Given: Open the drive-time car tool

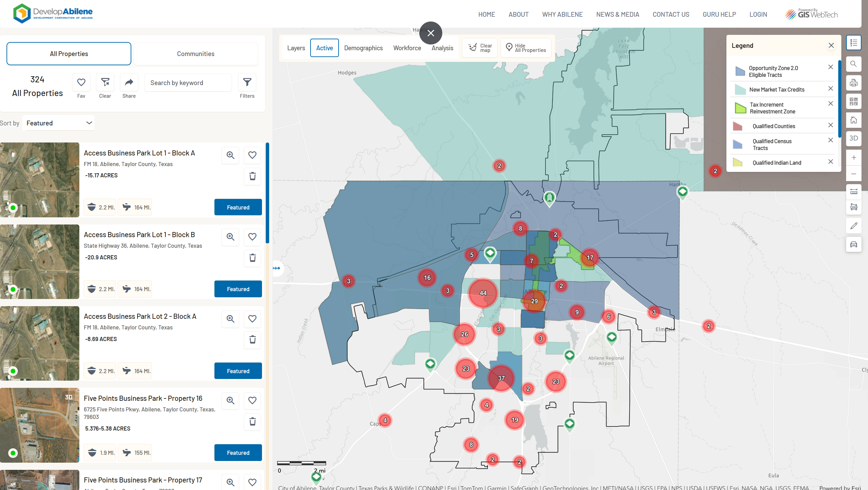Looking at the screenshot, I should pyautogui.click(x=854, y=244).
